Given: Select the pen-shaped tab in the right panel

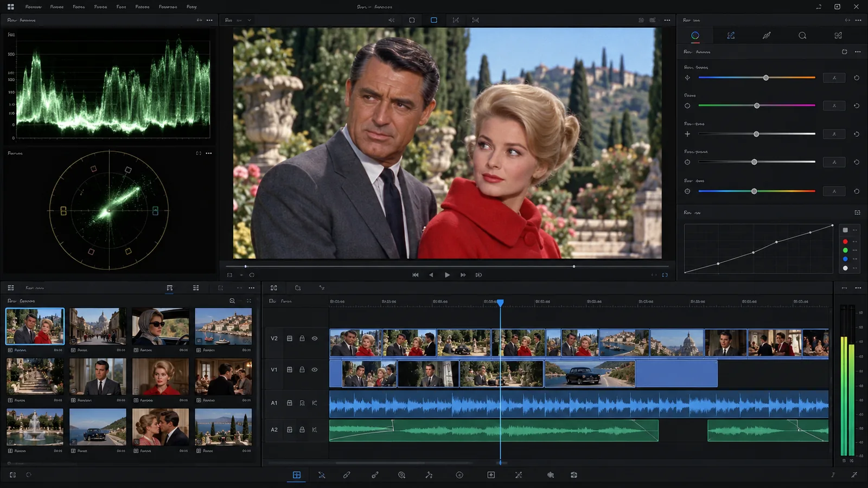Looking at the screenshot, I should pyautogui.click(x=767, y=35).
